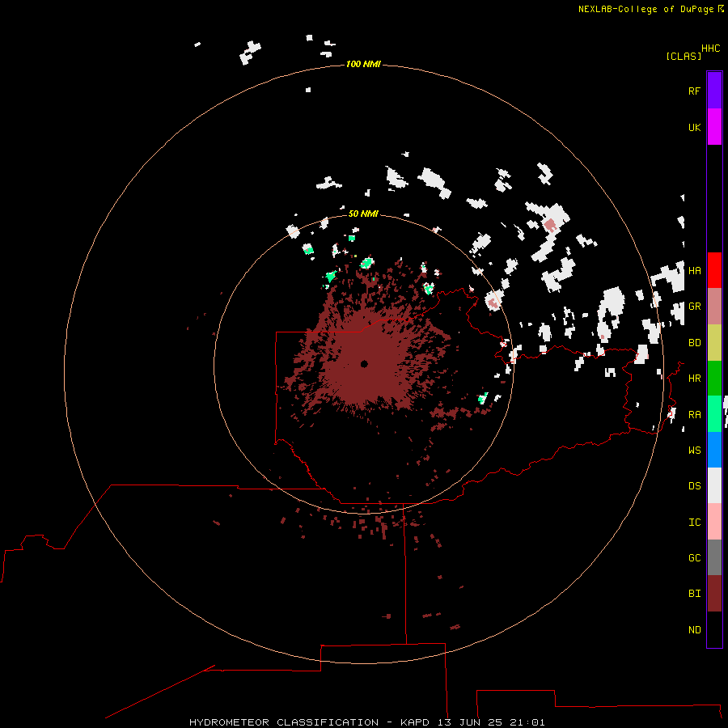728x728 pixels.
Task: Click the IC light pink legend swatch
Action: [714, 522]
